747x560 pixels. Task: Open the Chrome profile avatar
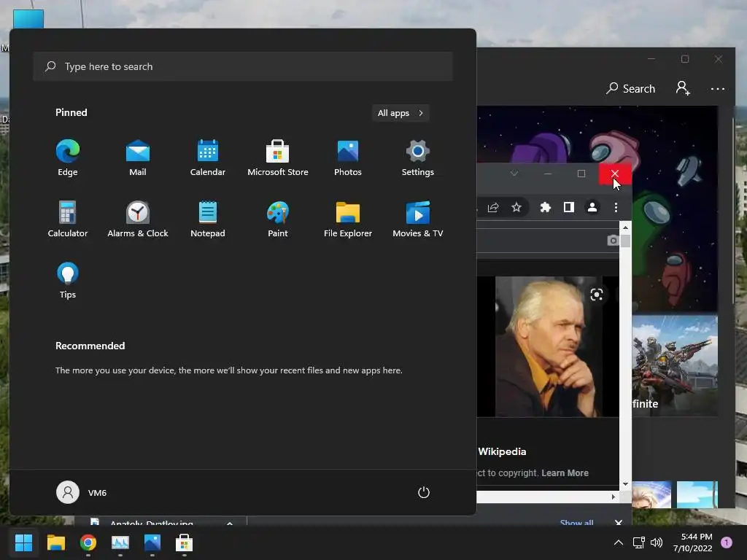coord(592,207)
